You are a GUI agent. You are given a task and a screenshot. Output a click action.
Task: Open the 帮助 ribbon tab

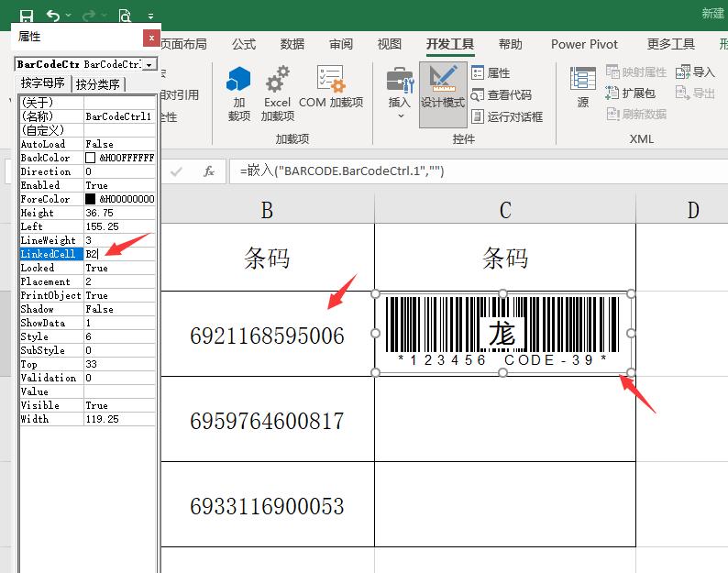coord(511,44)
